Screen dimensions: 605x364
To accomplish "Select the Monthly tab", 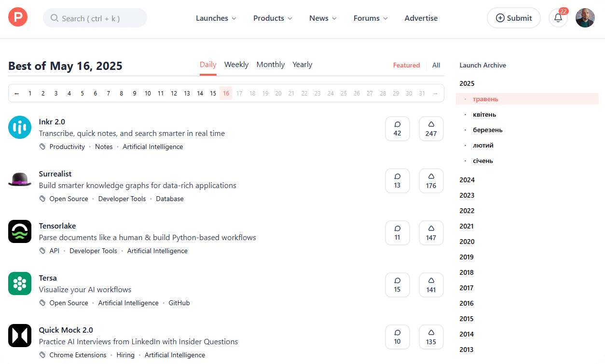I will click(x=270, y=65).
